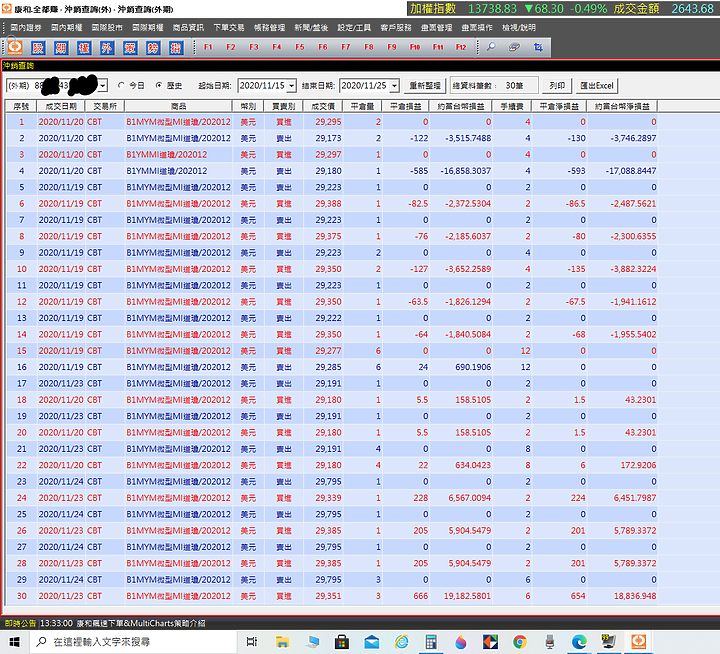The height and width of the screenshot is (654, 720).
Task: Sort by the 成交日期 column header
Action: [61, 107]
